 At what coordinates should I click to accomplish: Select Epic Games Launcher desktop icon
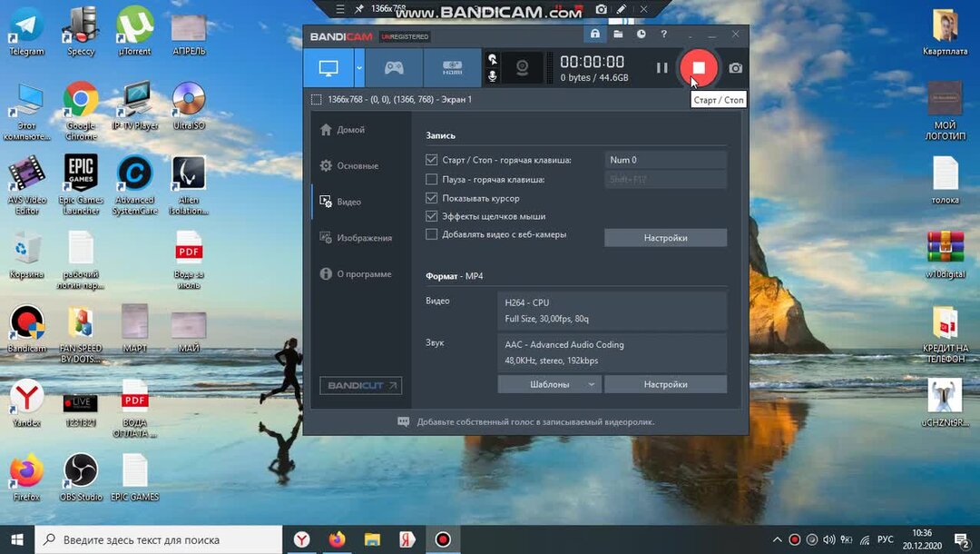[81, 183]
